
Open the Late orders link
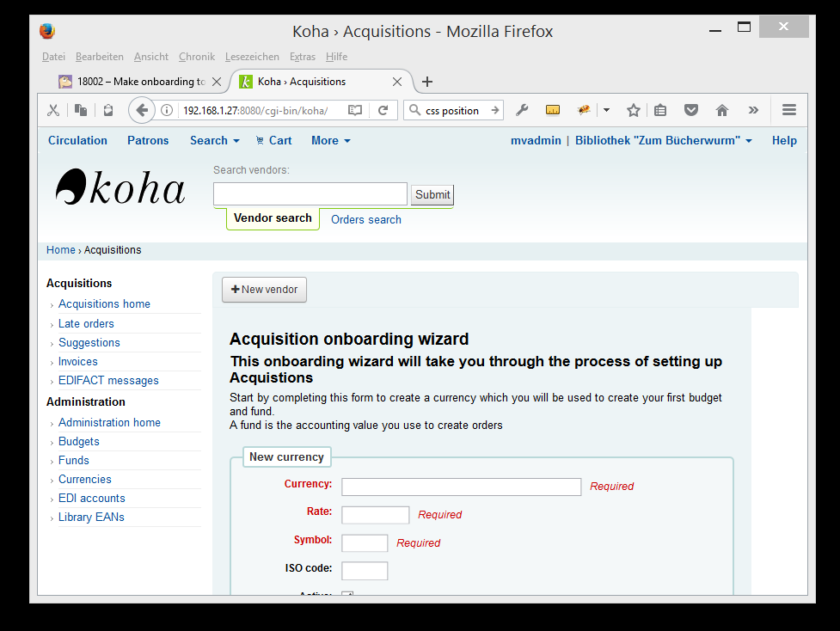[86, 323]
